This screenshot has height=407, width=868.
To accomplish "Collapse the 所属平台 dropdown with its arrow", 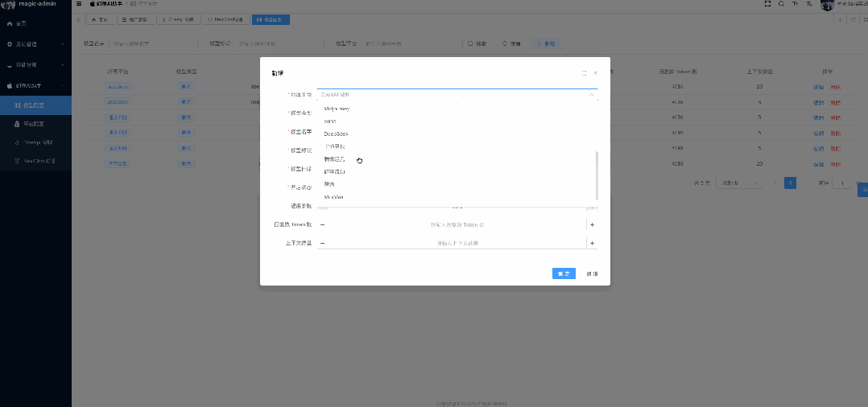I will coord(591,95).
